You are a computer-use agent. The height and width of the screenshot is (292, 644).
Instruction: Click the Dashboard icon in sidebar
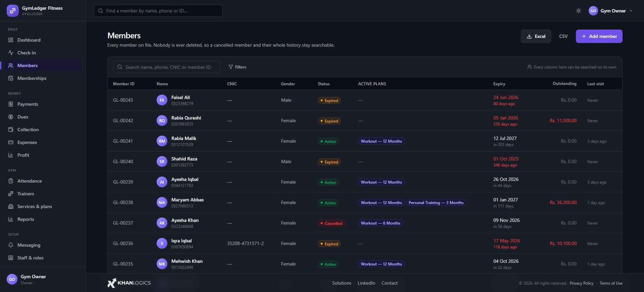click(x=11, y=40)
